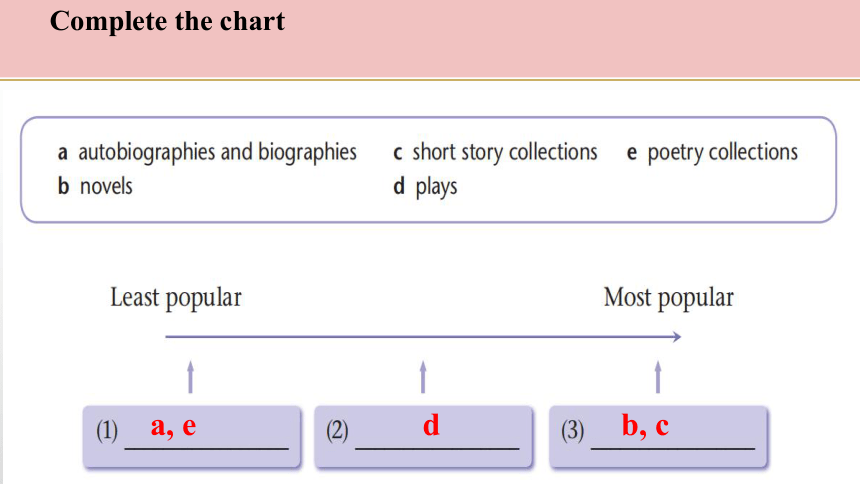
Task: Click the 'Most popular' label
Action: tap(669, 298)
